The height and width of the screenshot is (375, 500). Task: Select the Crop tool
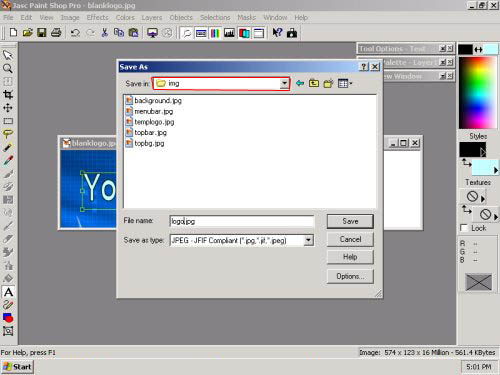(x=8, y=95)
